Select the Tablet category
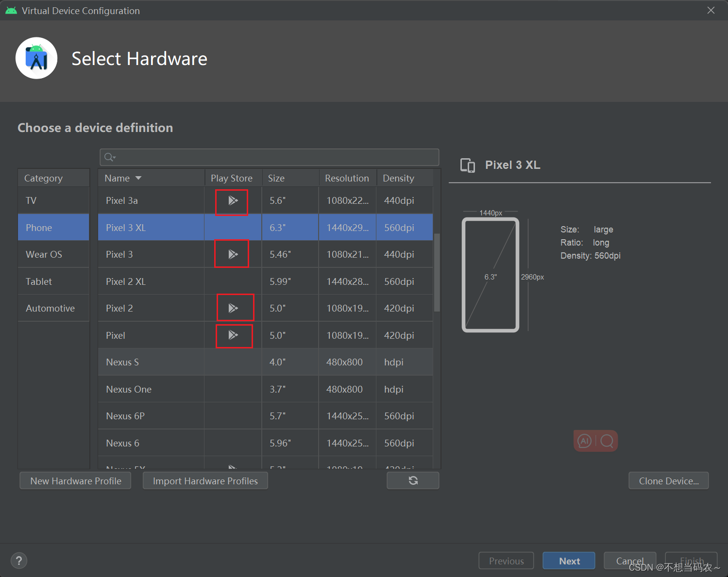 53,281
